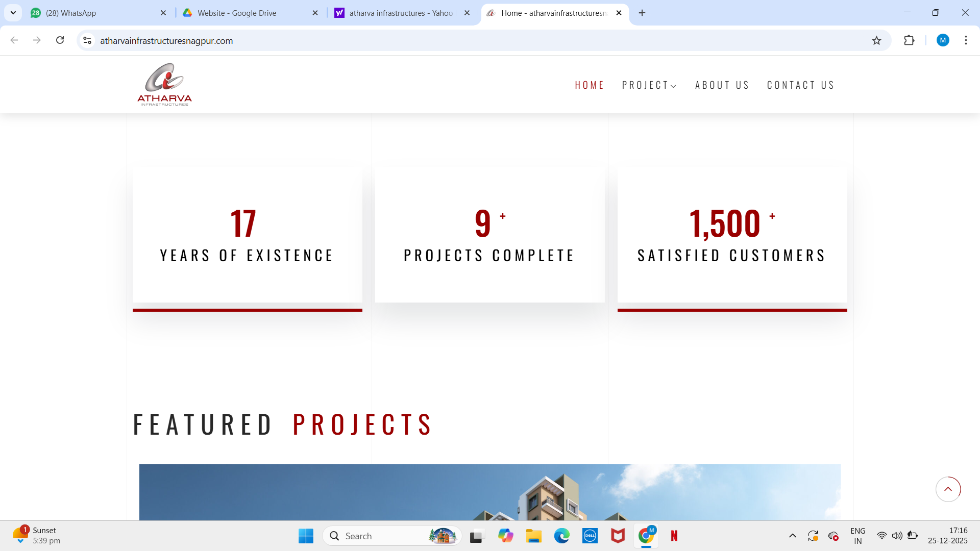The image size is (980, 551).
Task: Click the scroll-to-top arrow button
Action: 948,489
